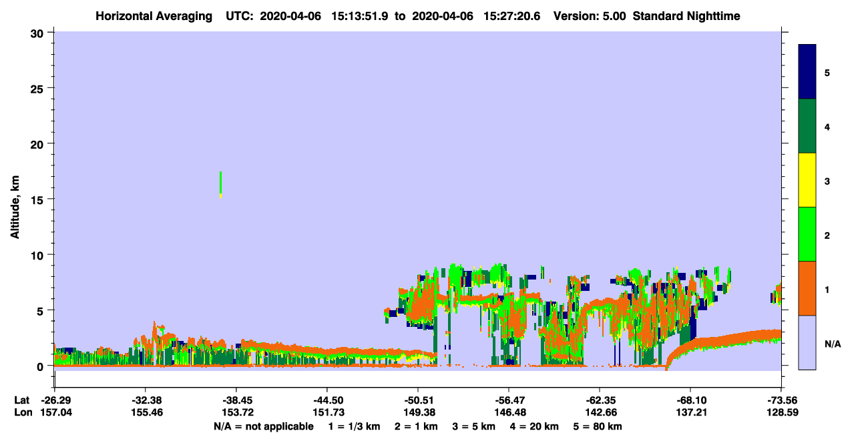Click longitude value '153.72'

(236, 413)
